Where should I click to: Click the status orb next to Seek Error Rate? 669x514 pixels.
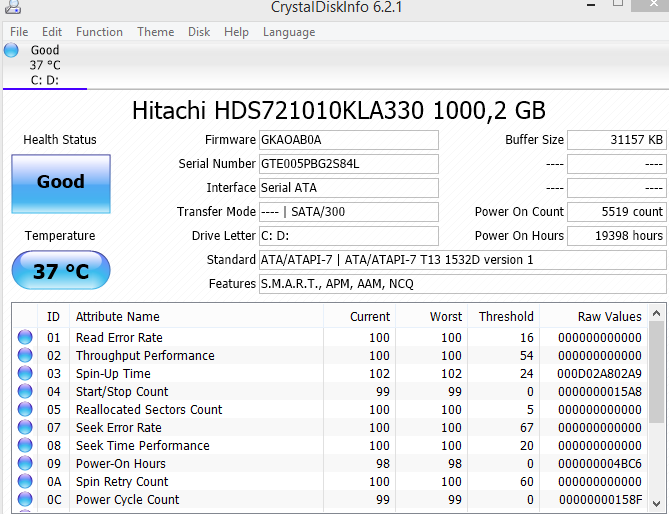point(25,428)
